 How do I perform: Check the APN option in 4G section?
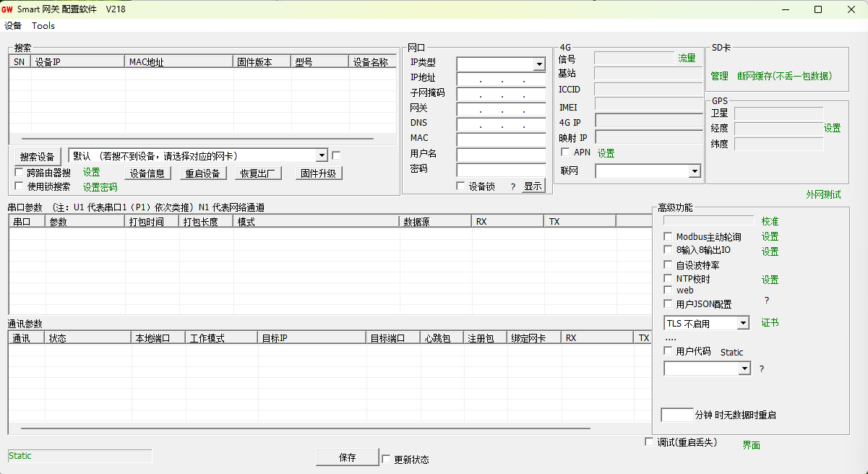(x=565, y=152)
